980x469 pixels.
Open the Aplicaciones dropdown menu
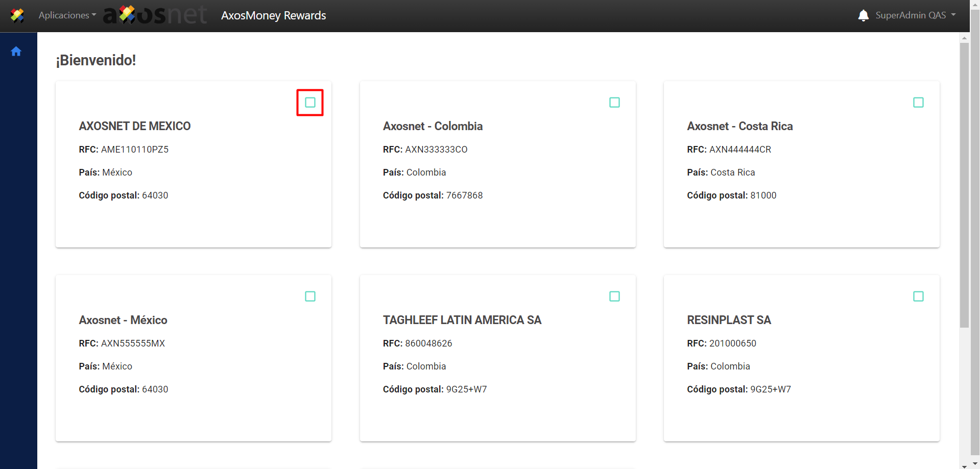[x=67, y=15]
